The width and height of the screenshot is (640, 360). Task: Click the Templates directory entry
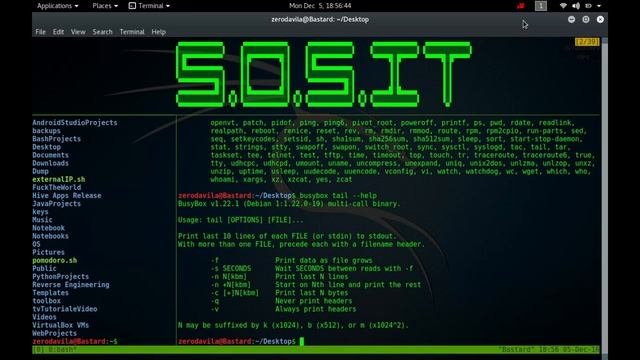coord(51,293)
